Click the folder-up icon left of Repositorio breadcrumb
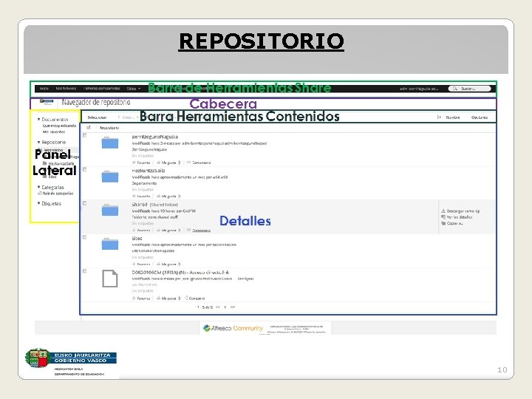Screen dimensions: 532x399 pos(89,128)
